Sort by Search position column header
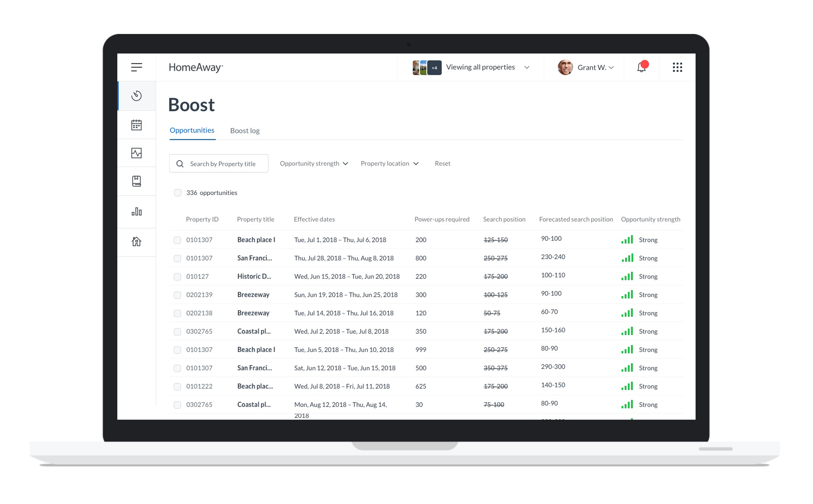 pos(504,219)
